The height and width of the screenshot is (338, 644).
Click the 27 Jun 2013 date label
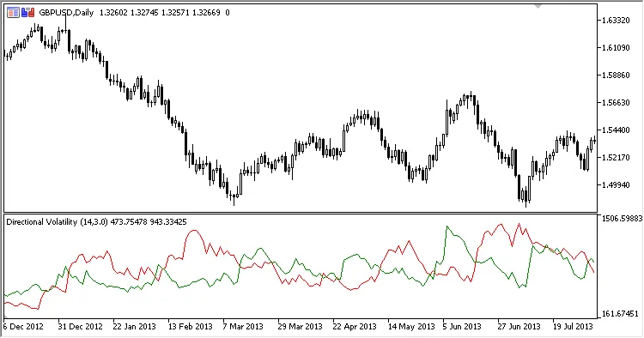519,327
